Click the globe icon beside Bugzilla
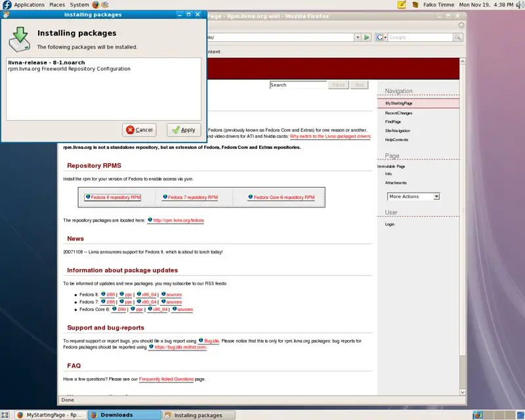 click(201, 341)
